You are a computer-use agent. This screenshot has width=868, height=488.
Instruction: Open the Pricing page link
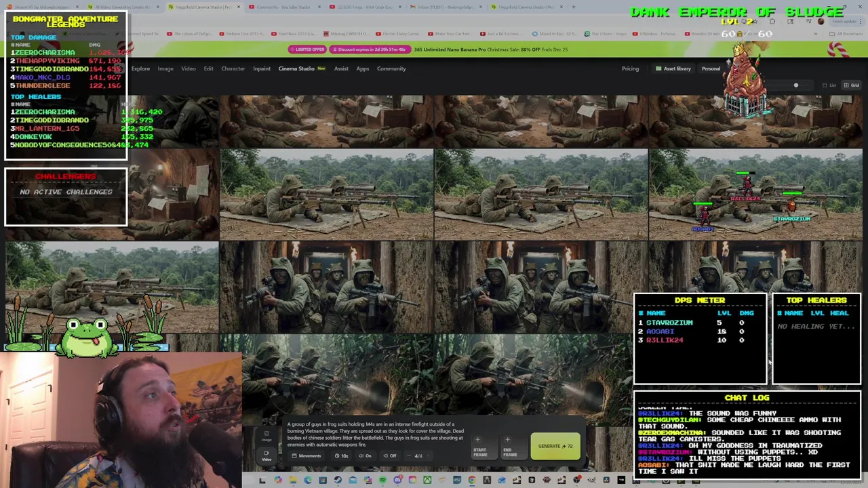(x=630, y=68)
